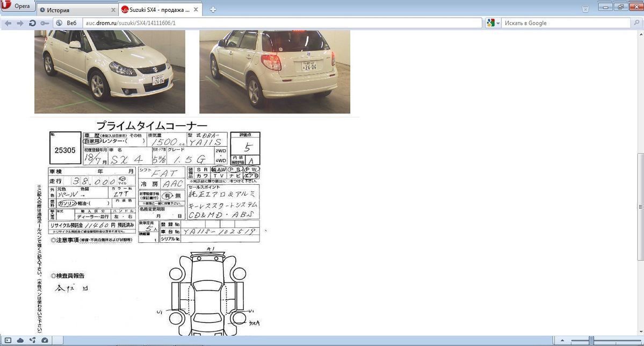Open the address bar history dropdown
Viewport: 644px width, 346px height.
coord(475,23)
